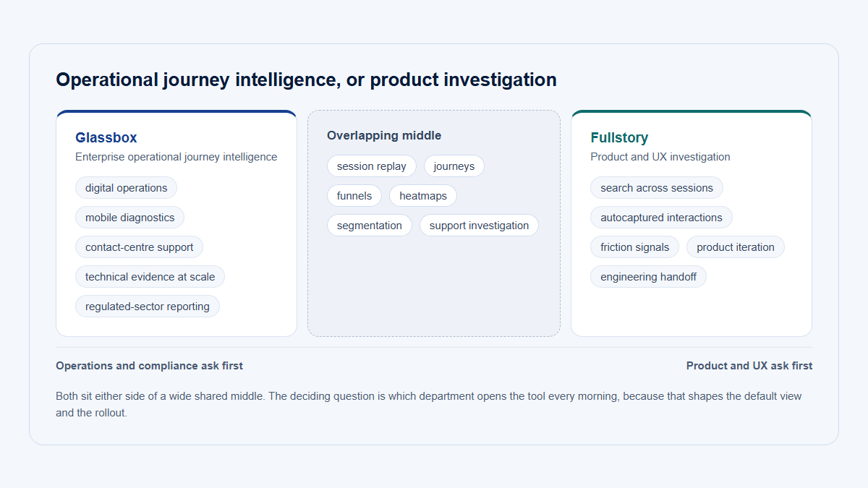Click the 'friction signals' chip

[634, 247]
